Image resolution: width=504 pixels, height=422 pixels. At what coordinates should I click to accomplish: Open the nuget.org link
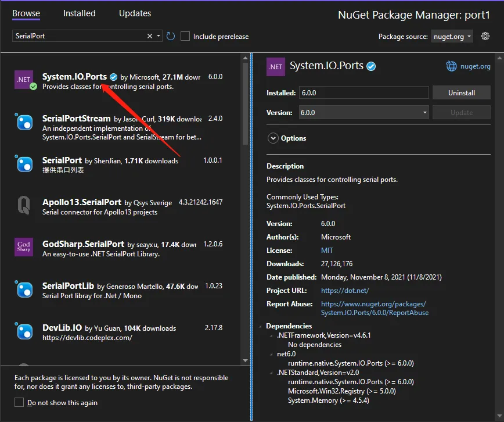[x=475, y=66]
